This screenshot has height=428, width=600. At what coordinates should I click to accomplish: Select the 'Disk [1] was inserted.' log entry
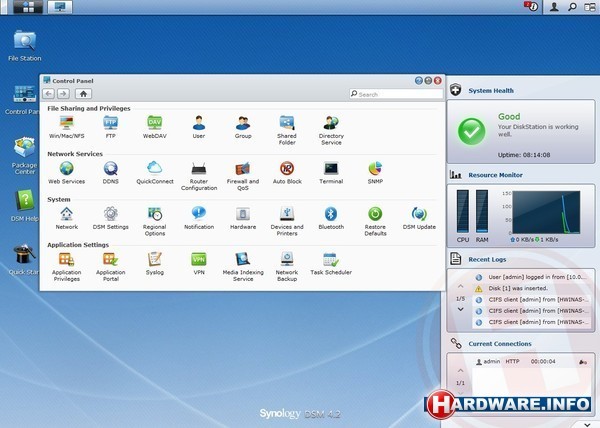[x=532, y=288]
